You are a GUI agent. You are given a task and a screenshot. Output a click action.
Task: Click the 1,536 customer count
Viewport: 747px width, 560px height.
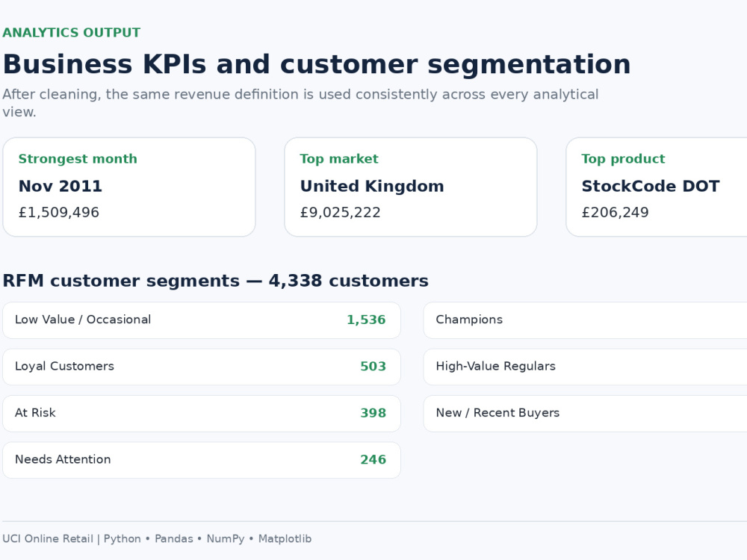pos(366,320)
